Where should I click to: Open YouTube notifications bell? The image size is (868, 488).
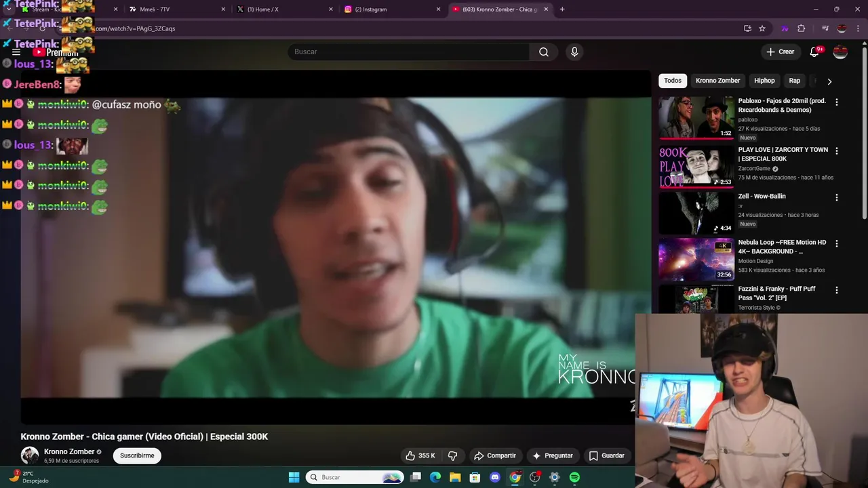(x=815, y=52)
